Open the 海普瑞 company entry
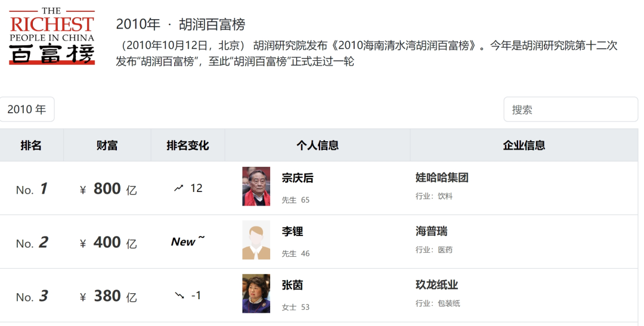644x326 pixels. click(431, 231)
